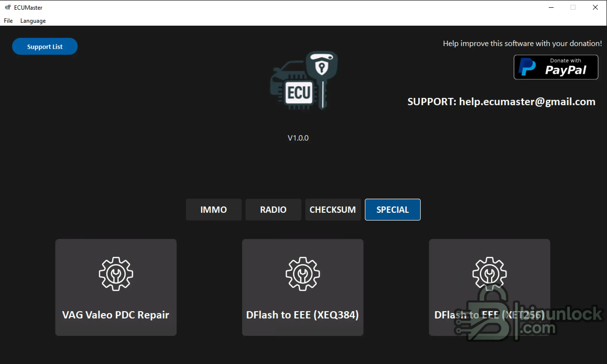This screenshot has height=364, width=607.
Task: Click the gear icon on the XET256 card
Action: pyautogui.click(x=489, y=274)
